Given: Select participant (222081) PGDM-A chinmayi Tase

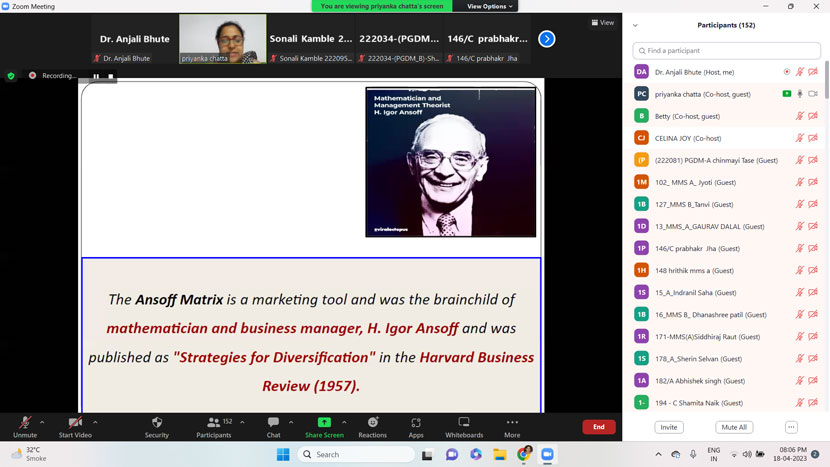Looking at the screenshot, I should click(725, 160).
